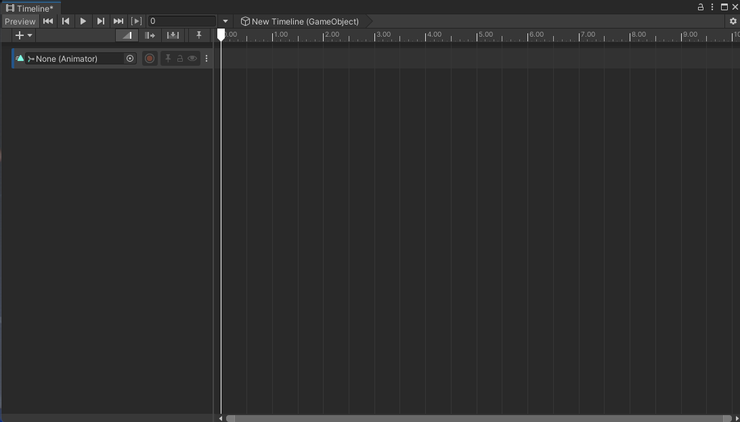This screenshot has height=422, width=740.
Task: Select the Ripple edit mode icon
Action: [x=150, y=35]
